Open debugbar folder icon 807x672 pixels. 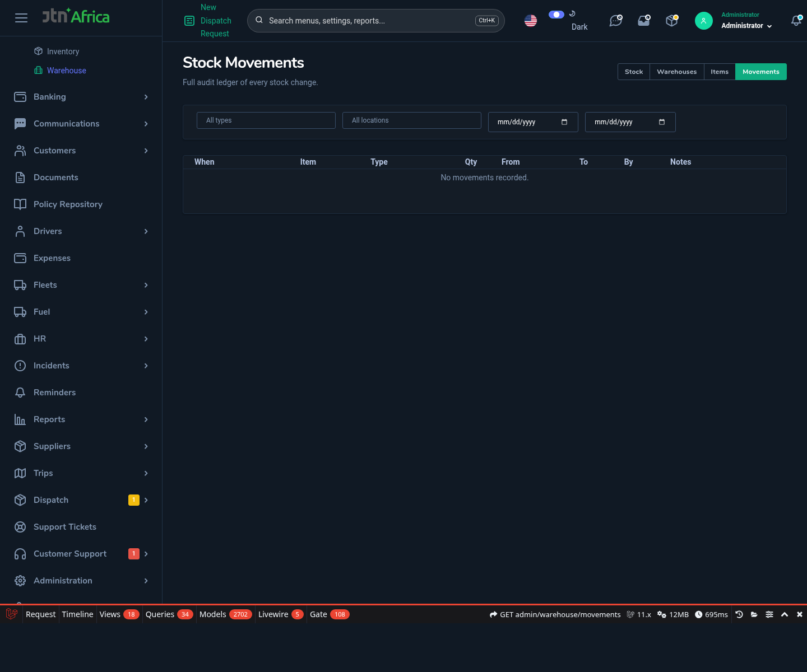[x=754, y=614]
